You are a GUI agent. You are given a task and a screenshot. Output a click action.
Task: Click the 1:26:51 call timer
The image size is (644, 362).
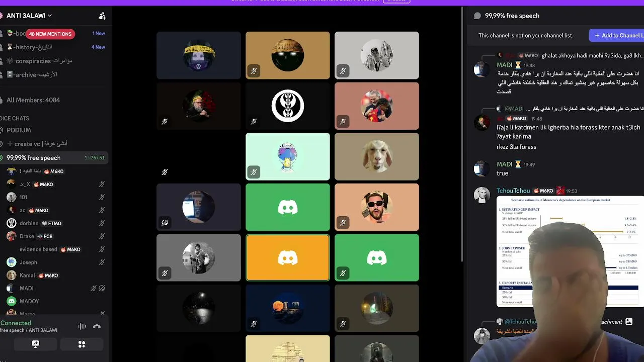click(95, 158)
